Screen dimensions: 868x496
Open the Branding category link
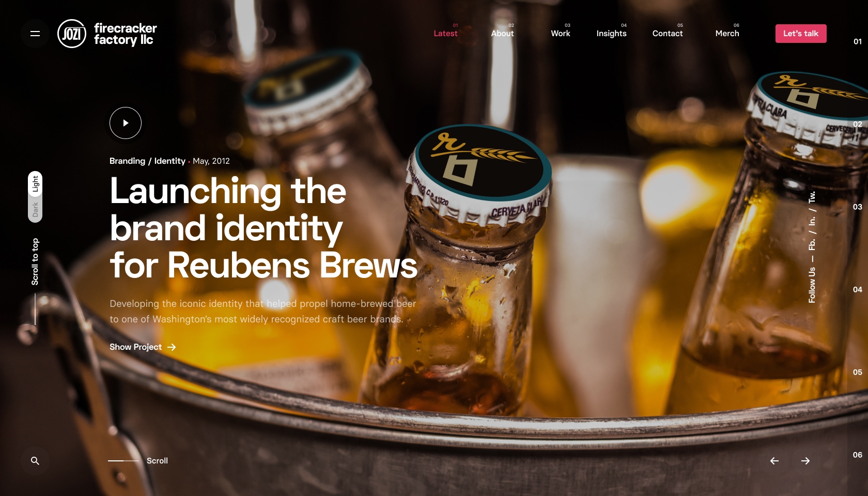pyautogui.click(x=127, y=161)
